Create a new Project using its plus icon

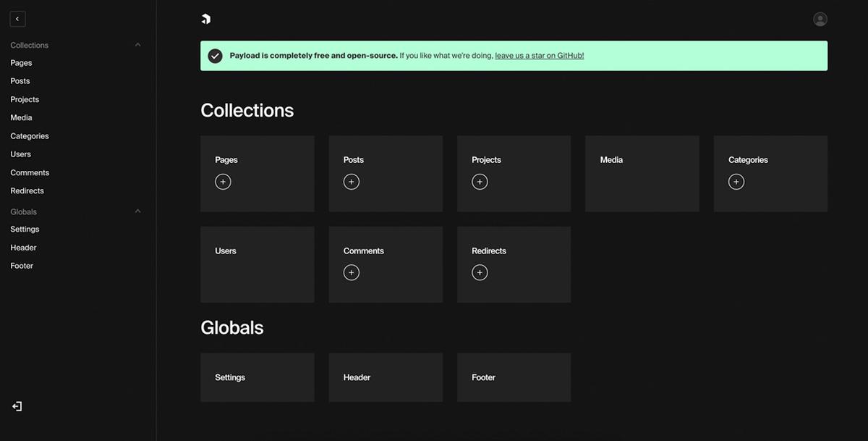coord(480,181)
